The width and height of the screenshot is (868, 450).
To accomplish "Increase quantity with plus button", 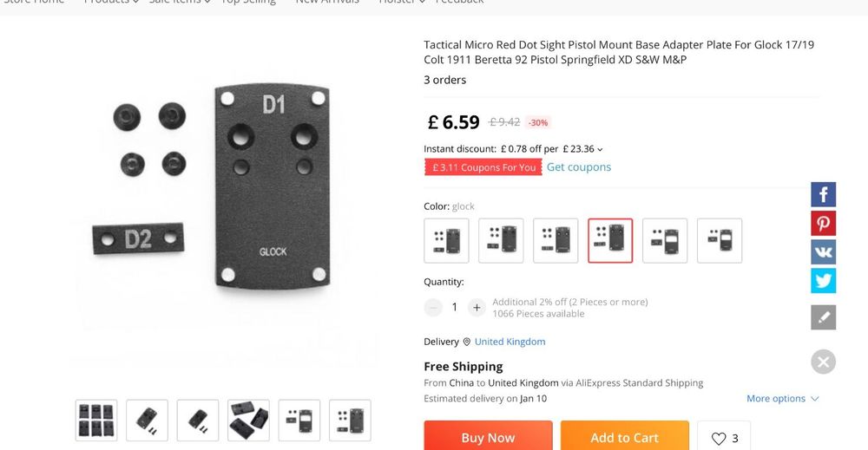I will pos(477,307).
